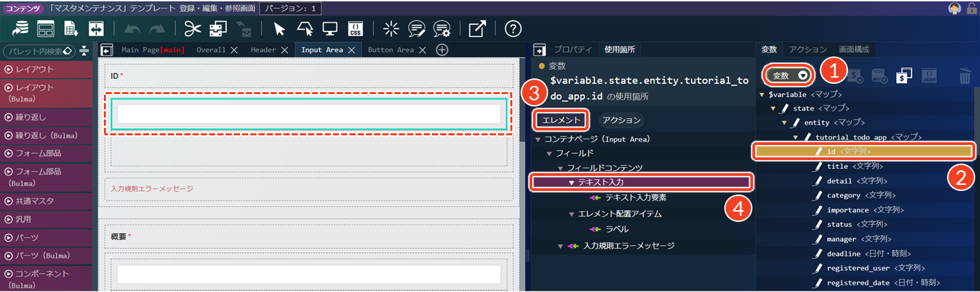This screenshot has width=980, height=292.
Task: Select the arrow pointer tool
Action: click(279, 28)
